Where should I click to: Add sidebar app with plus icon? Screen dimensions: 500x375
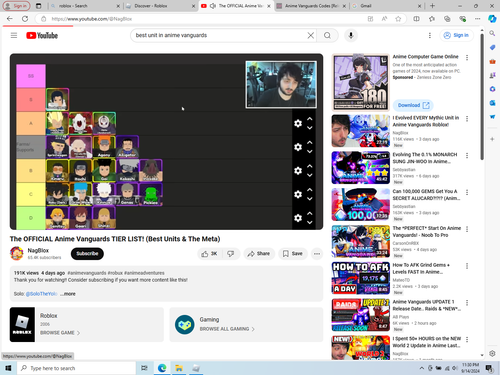click(492, 139)
